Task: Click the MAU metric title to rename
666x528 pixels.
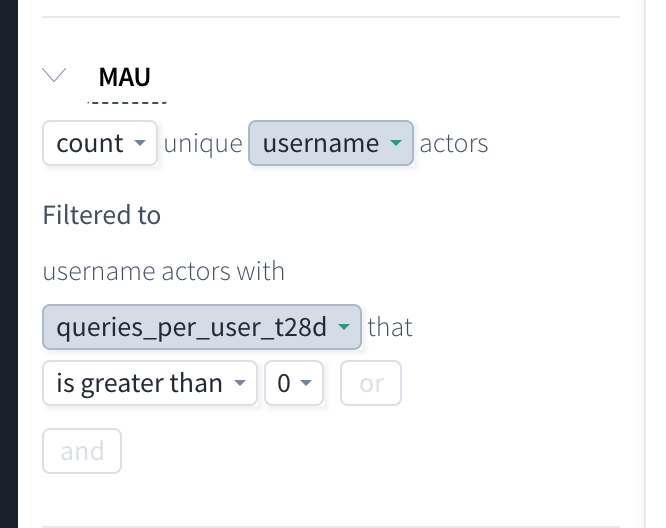Action: point(124,77)
